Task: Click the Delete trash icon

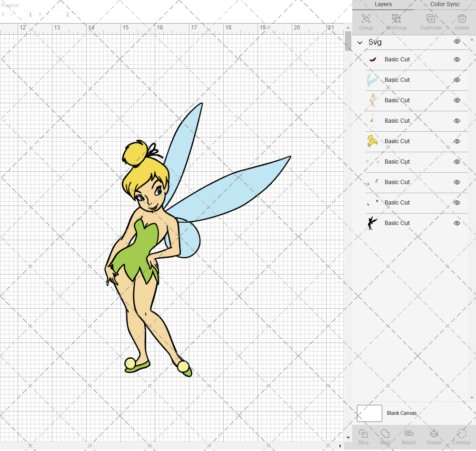Action: [462, 19]
